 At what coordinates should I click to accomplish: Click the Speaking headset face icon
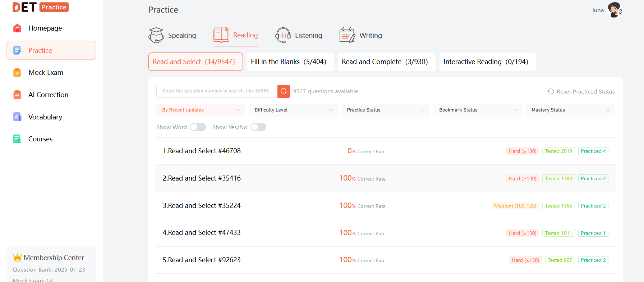pyautogui.click(x=156, y=35)
